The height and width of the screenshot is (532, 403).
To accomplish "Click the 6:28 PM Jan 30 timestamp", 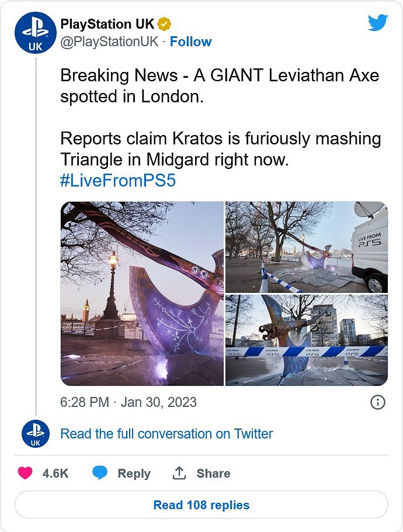I will (x=128, y=402).
